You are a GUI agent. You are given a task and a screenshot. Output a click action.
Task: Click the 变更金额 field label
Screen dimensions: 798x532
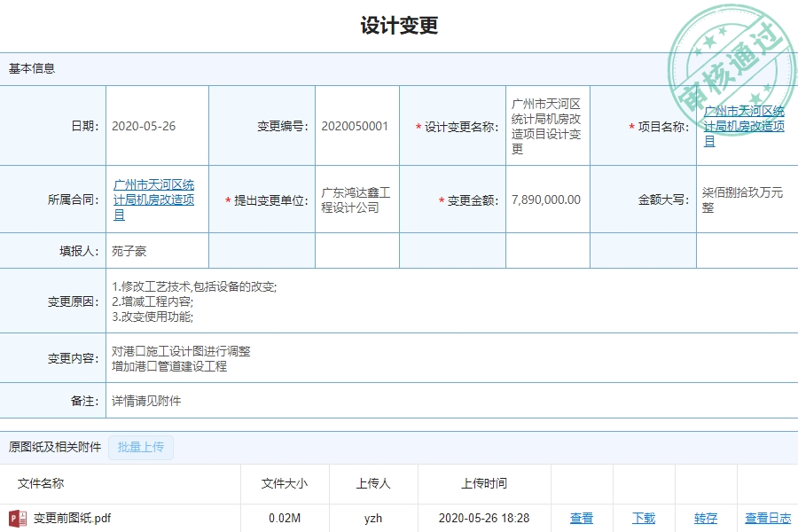pyautogui.click(x=469, y=200)
